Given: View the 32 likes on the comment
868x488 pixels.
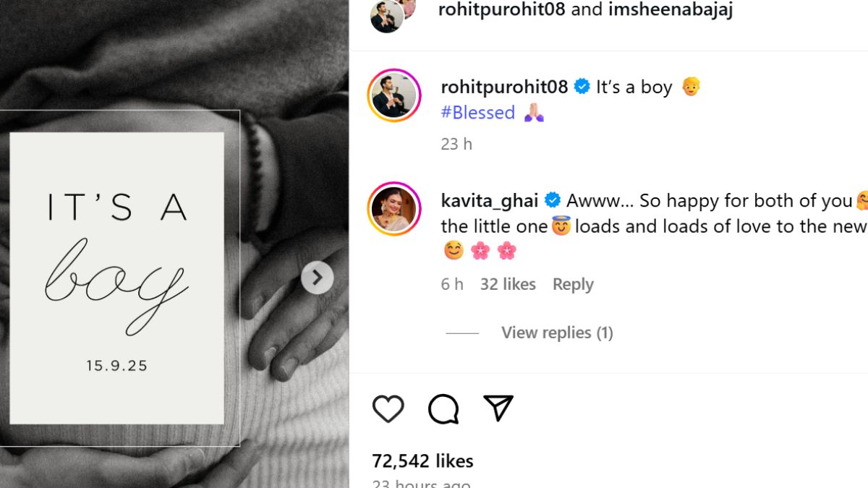Looking at the screenshot, I should [508, 285].
